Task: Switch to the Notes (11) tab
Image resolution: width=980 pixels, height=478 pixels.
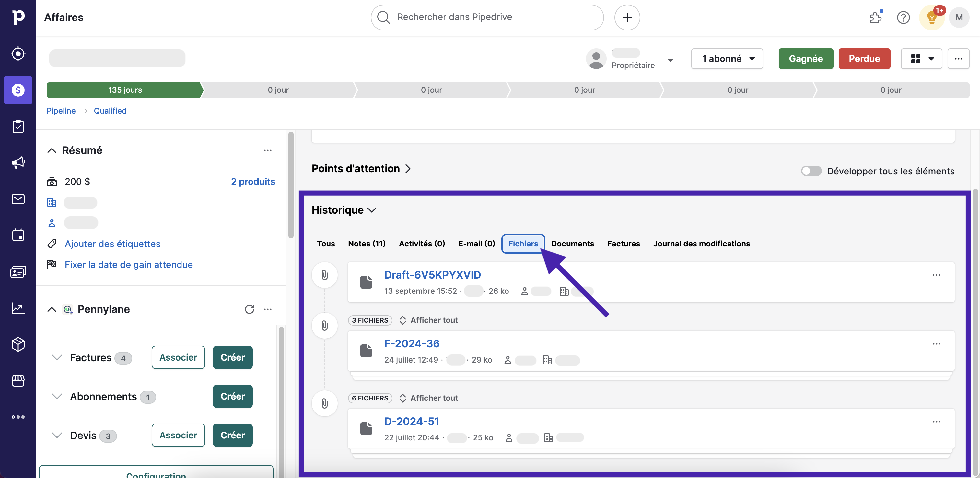Action: 366,244
